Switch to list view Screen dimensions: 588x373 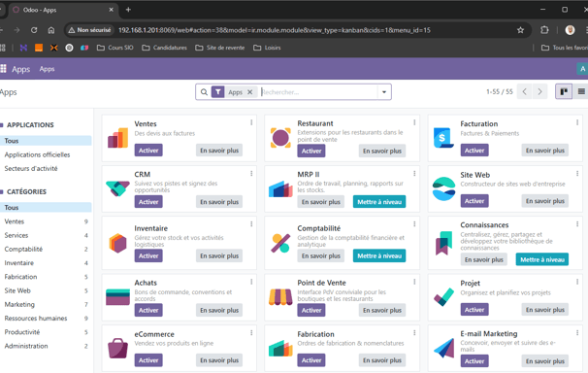[581, 91]
